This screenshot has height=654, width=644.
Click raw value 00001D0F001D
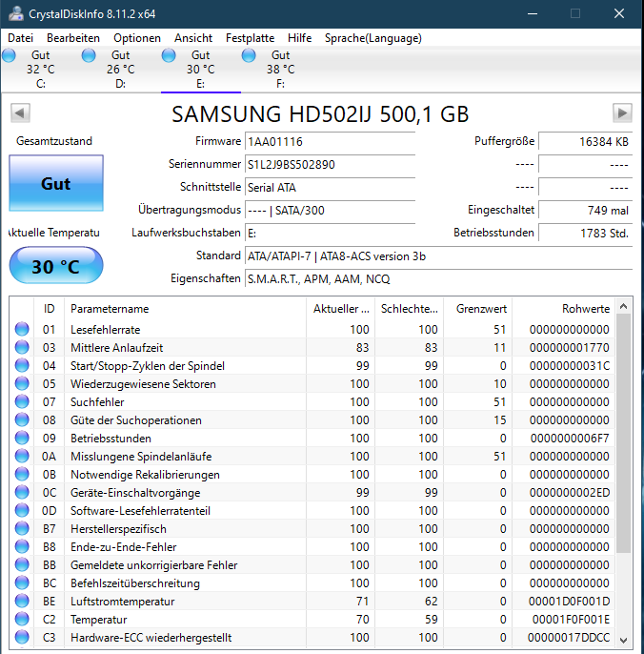[569, 602]
